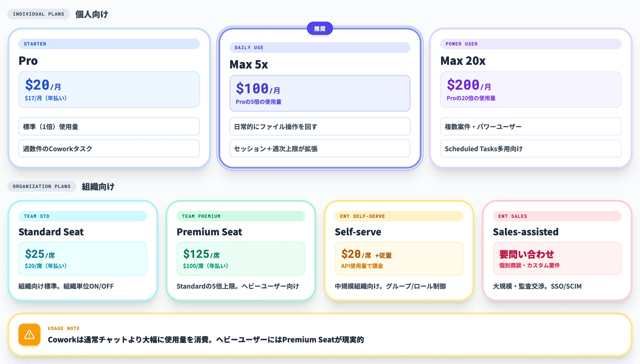Click the Proの20倍の使用量 text
This screenshot has height=364, width=640.
(471, 98)
